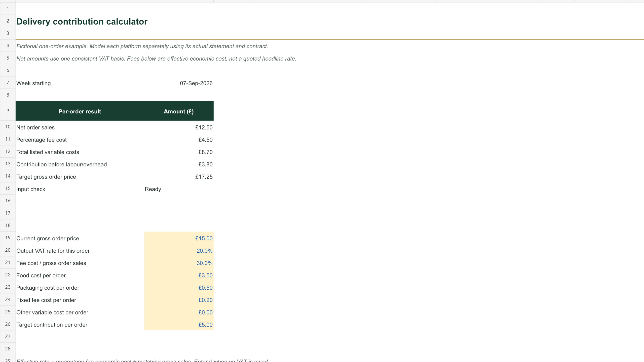
Task: Select row header 26
Action: tap(8, 324)
